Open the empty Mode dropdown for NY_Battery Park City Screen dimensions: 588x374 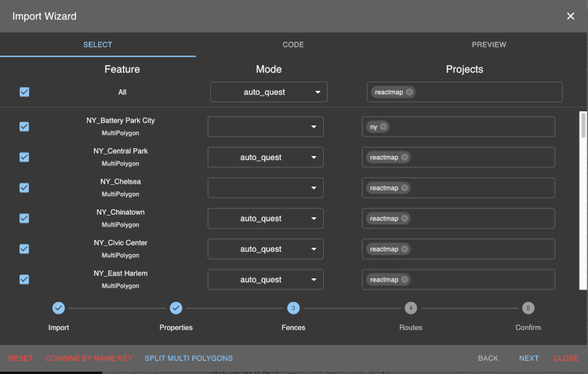click(x=265, y=127)
